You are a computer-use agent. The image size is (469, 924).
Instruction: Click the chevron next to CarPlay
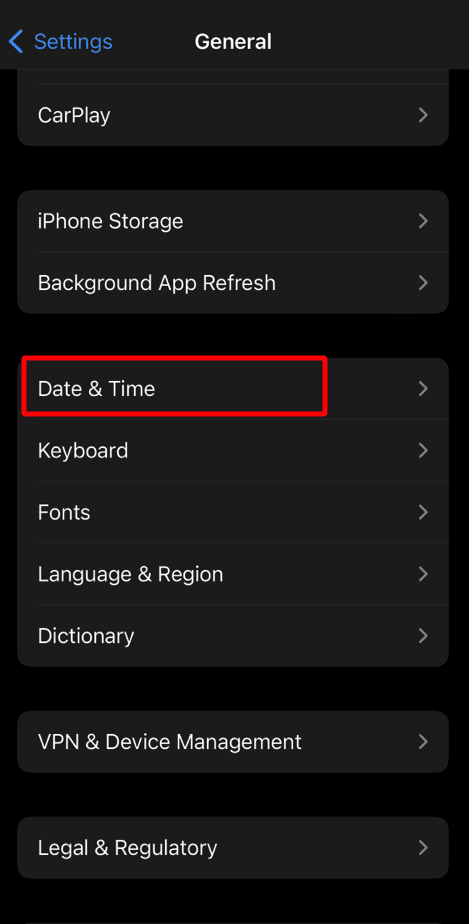pyautogui.click(x=423, y=115)
